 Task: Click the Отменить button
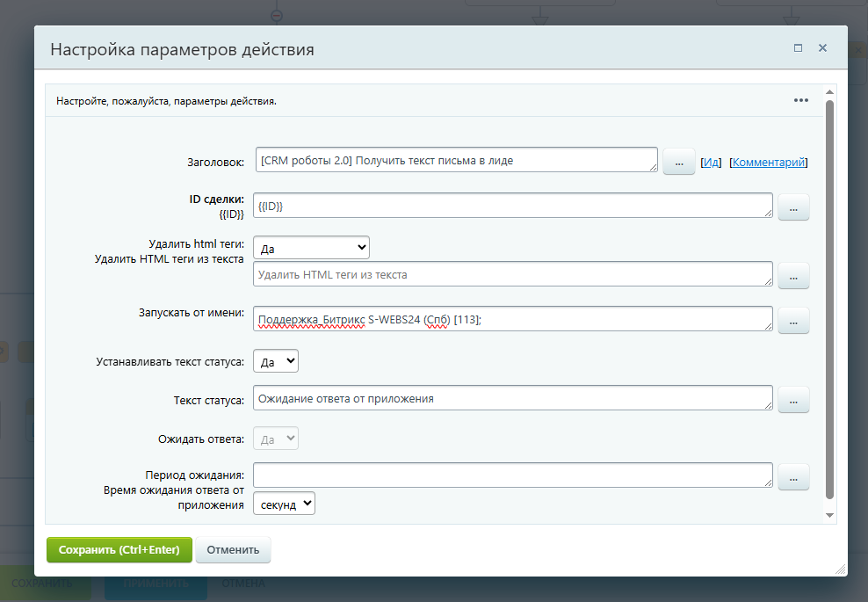233,550
